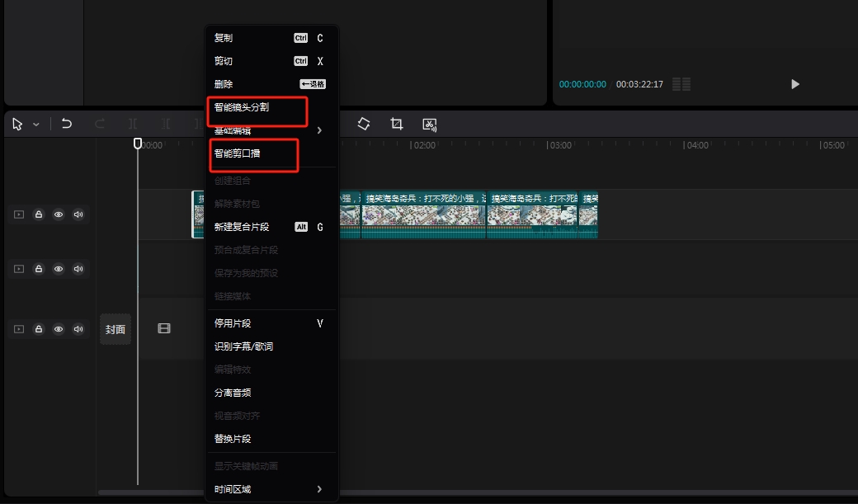This screenshot has width=858, height=504.
Task: Click the total duration 00:03:22:17
Action: (x=639, y=84)
